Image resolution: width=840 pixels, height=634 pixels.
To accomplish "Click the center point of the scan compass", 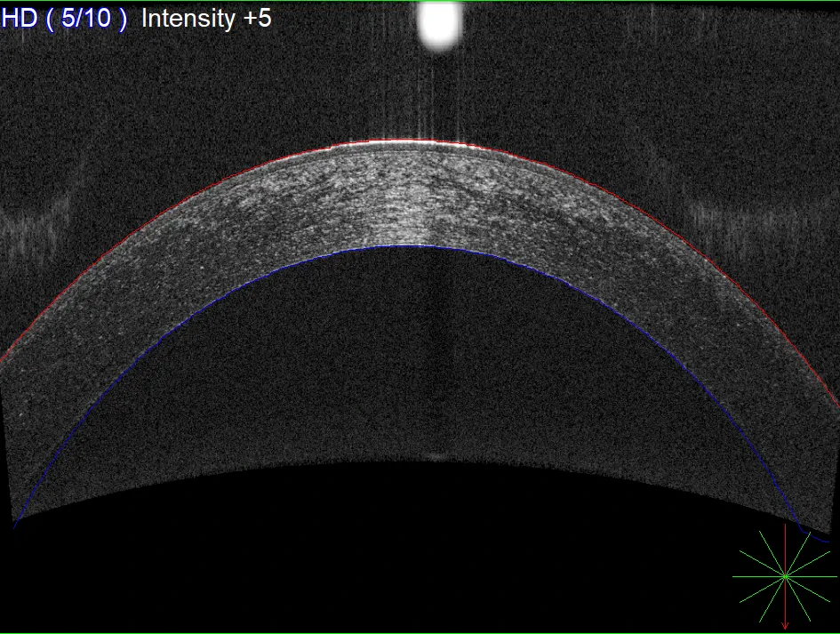I will click(787, 576).
